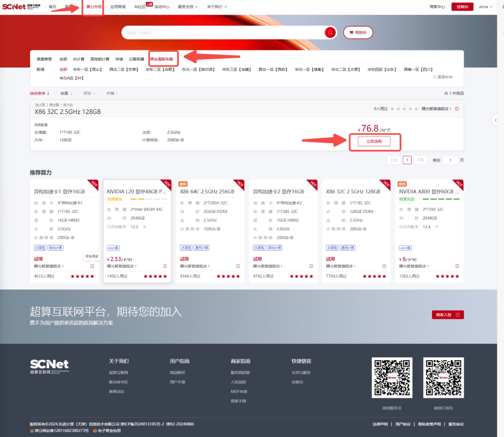Click contact merchant icon on NVIDIA A800 card
The height and width of the screenshot is (437, 504).
(x=457, y=266)
